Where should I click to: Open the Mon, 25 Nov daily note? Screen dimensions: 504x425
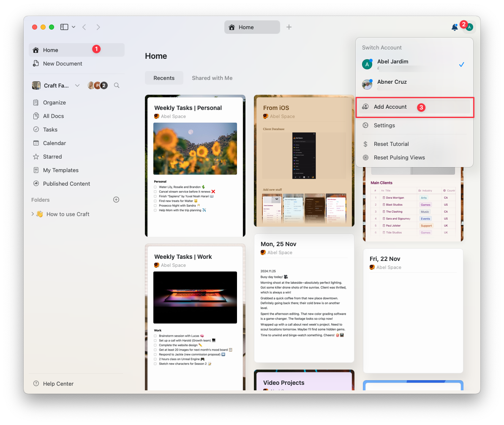point(304,298)
